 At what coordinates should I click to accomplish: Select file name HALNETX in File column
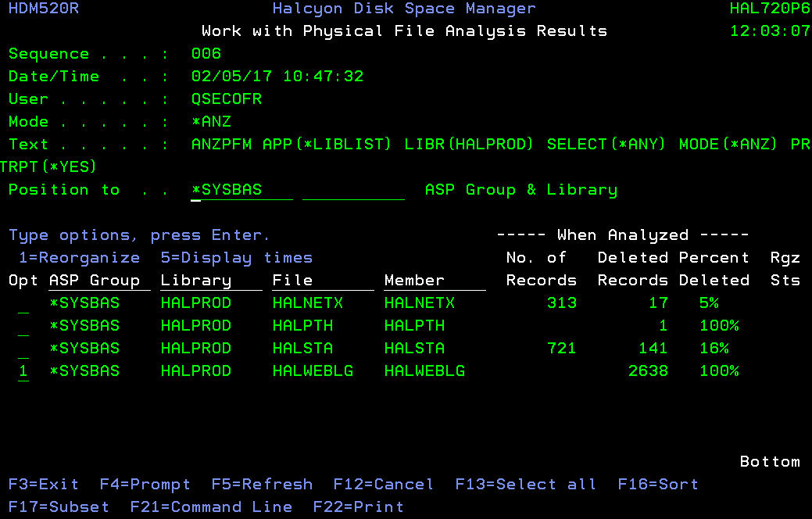pos(308,303)
